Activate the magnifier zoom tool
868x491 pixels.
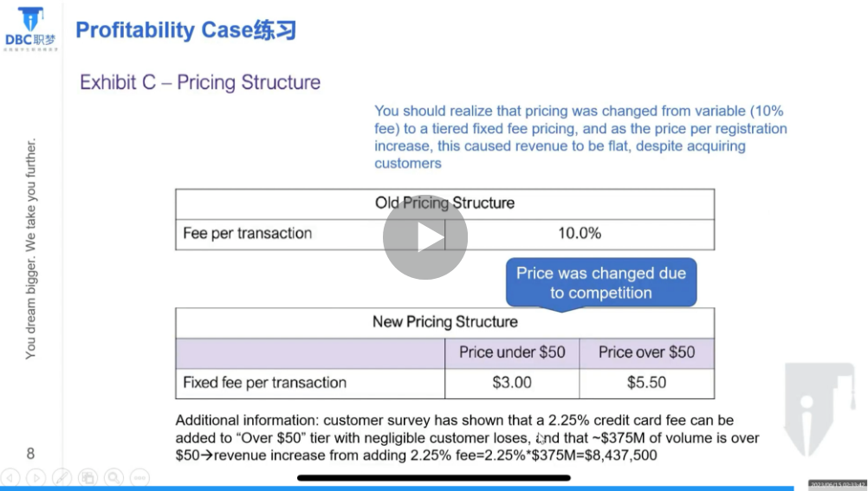[x=114, y=477]
